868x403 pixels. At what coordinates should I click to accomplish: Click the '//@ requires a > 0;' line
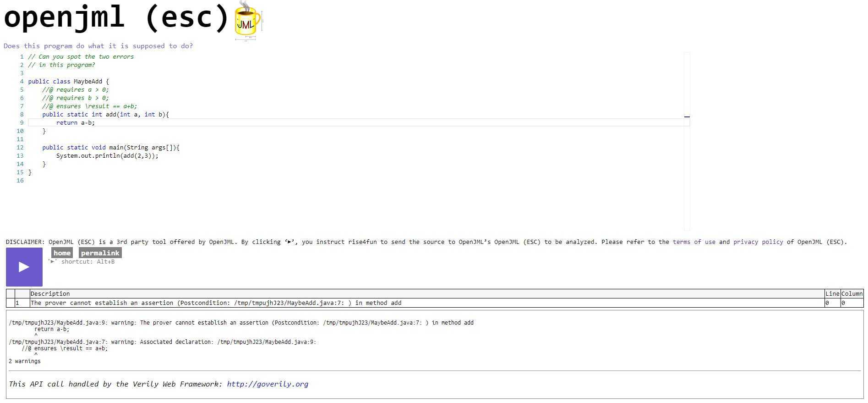[x=76, y=90]
